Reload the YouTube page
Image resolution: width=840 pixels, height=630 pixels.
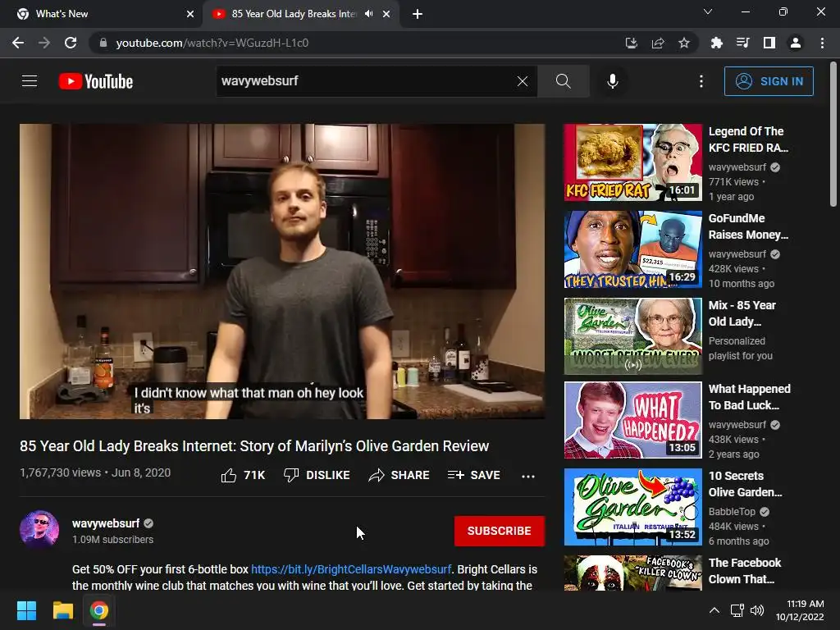(71, 43)
